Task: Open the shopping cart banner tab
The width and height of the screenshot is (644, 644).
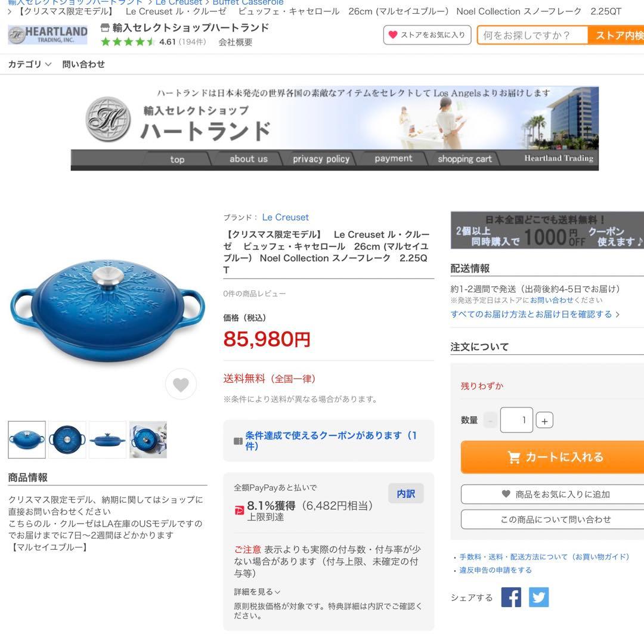Action: 464,159
